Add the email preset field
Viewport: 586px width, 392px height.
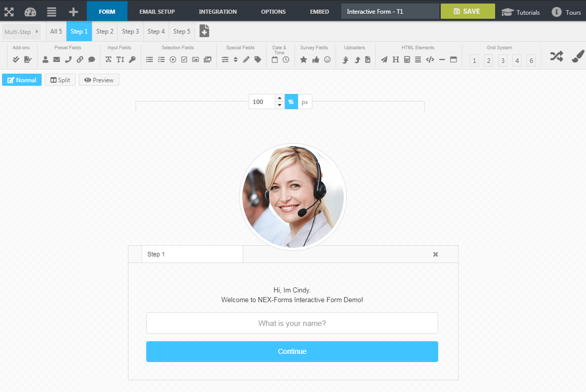pos(57,59)
